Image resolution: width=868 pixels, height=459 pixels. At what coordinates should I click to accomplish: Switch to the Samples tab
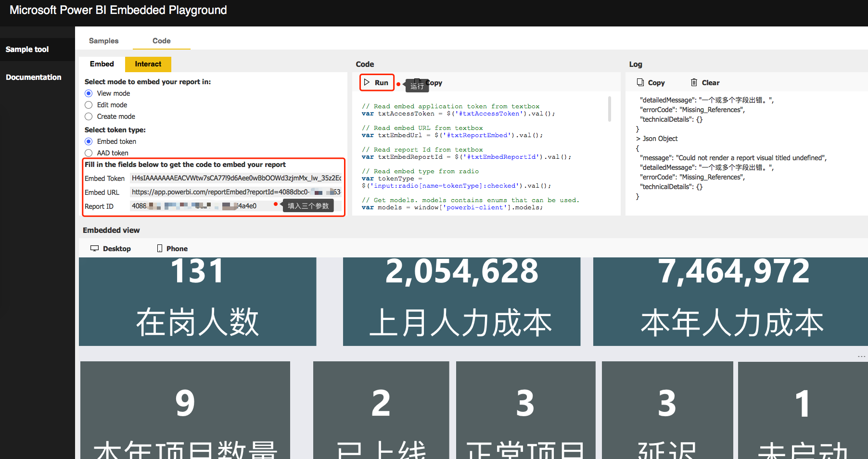[x=103, y=41]
